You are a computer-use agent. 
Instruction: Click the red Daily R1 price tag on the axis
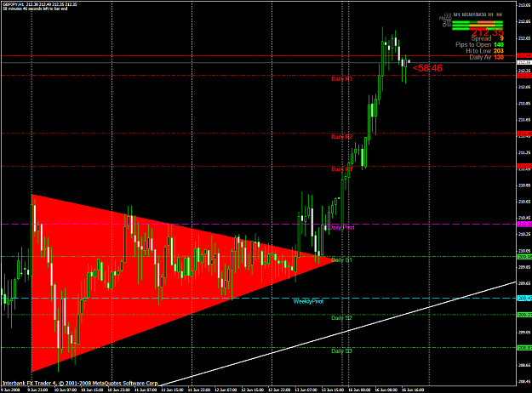(524, 166)
